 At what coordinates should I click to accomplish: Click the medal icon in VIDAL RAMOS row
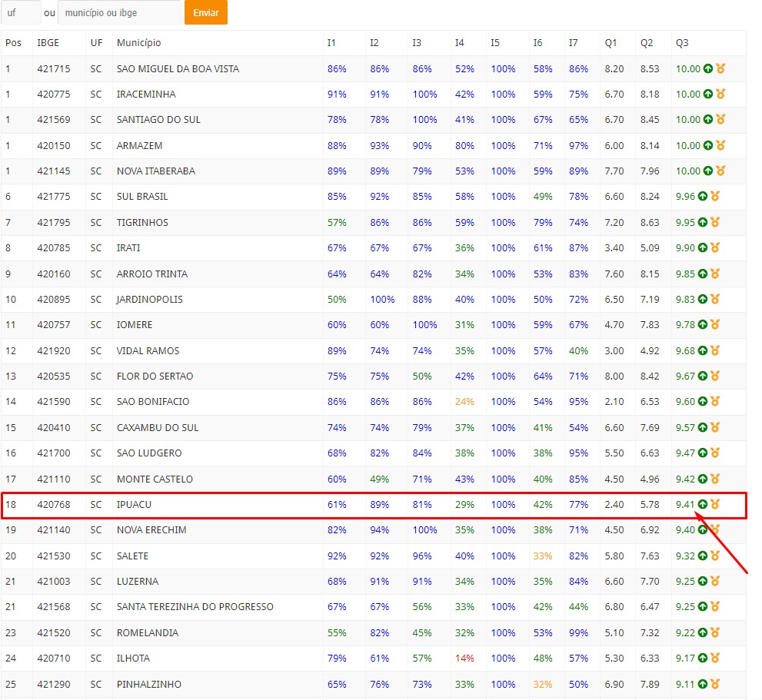pos(715,351)
